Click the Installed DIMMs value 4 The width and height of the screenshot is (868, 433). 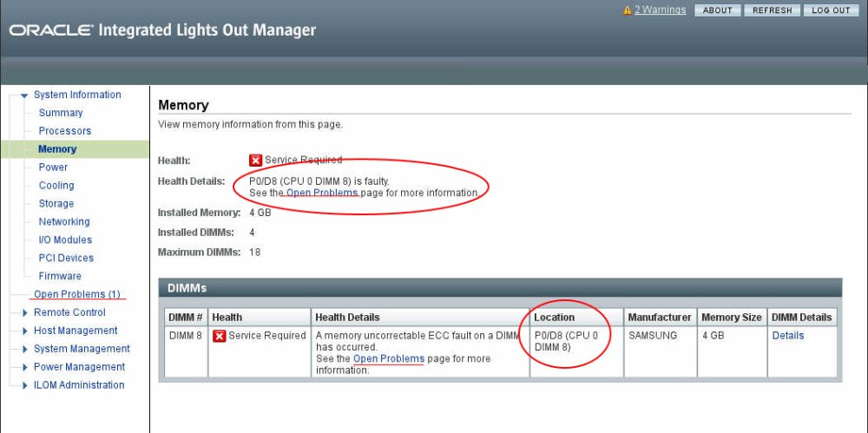[252, 233]
